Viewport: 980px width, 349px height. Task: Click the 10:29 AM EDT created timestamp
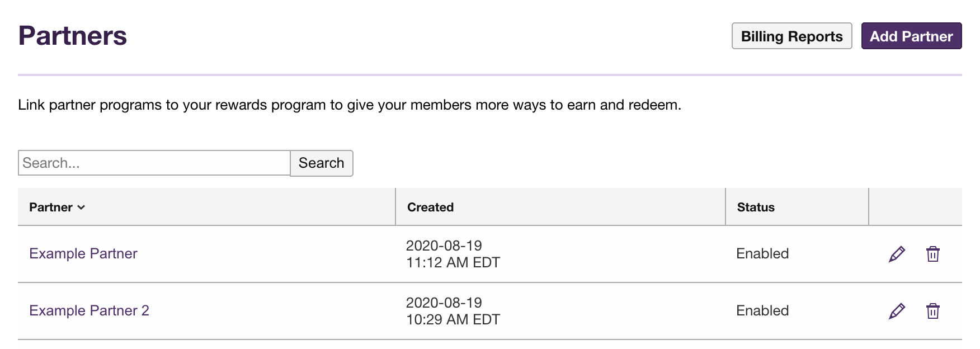pyautogui.click(x=453, y=319)
